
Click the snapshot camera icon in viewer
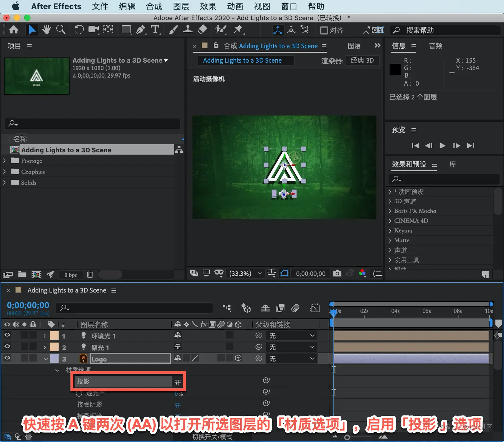pos(337,274)
